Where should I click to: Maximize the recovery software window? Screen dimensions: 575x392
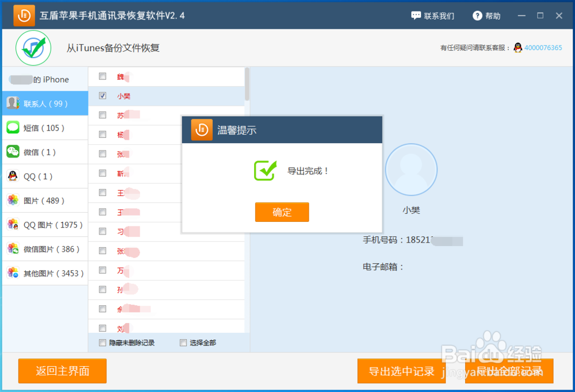click(x=540, y=16)
